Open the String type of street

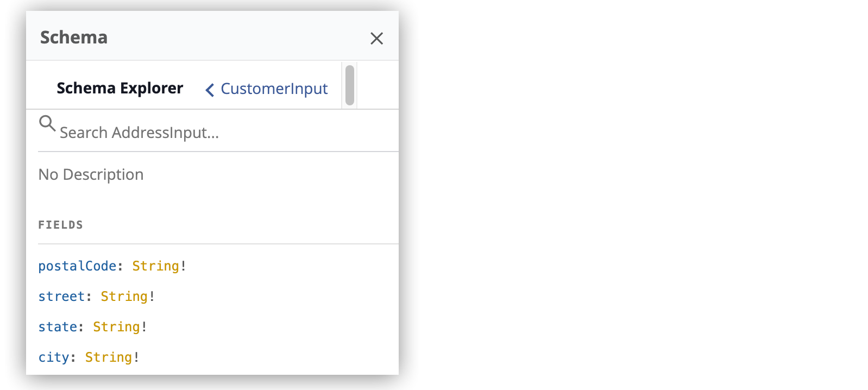tap(124, 296)
